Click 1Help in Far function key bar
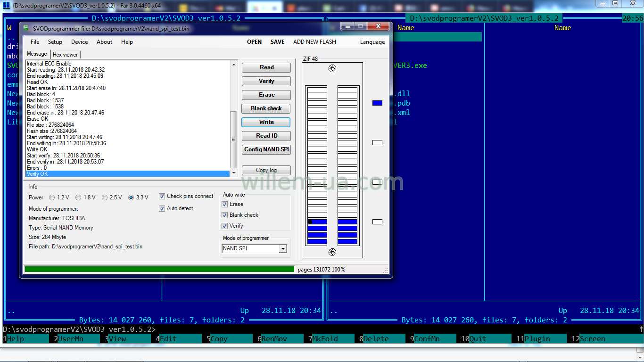The width and height of the screenshot is (644, 362). (26, 338)
